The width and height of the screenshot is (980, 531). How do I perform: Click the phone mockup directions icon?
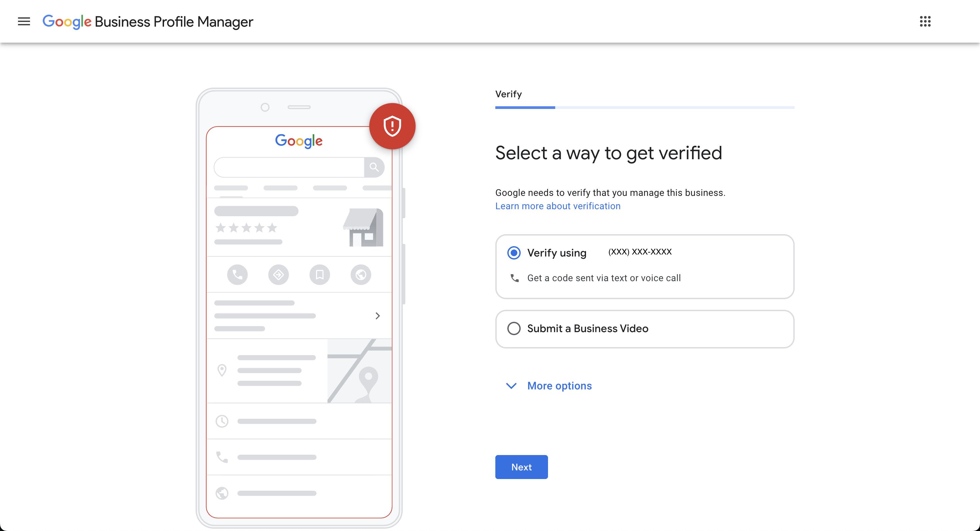coord(278,274)
